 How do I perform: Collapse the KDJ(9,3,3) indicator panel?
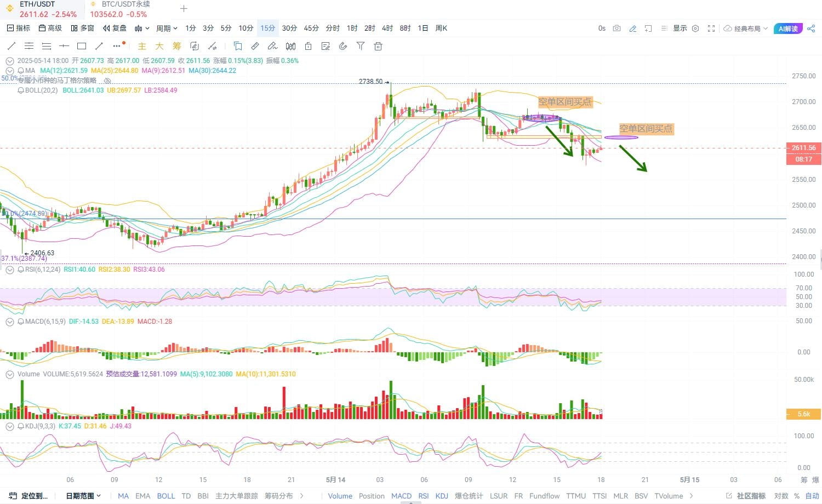point(9,426)
